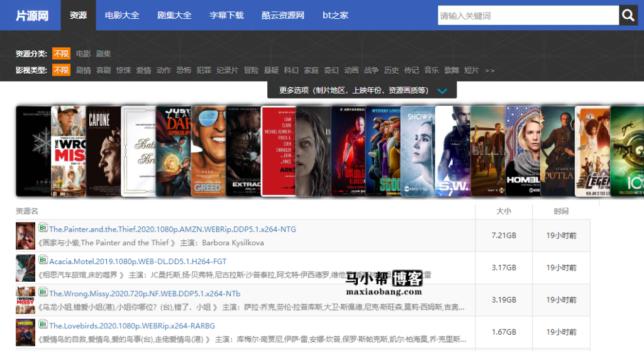Click the chevron beside 更多选项
The height and width of the screenshot is (351, 644).
(442, 91)
